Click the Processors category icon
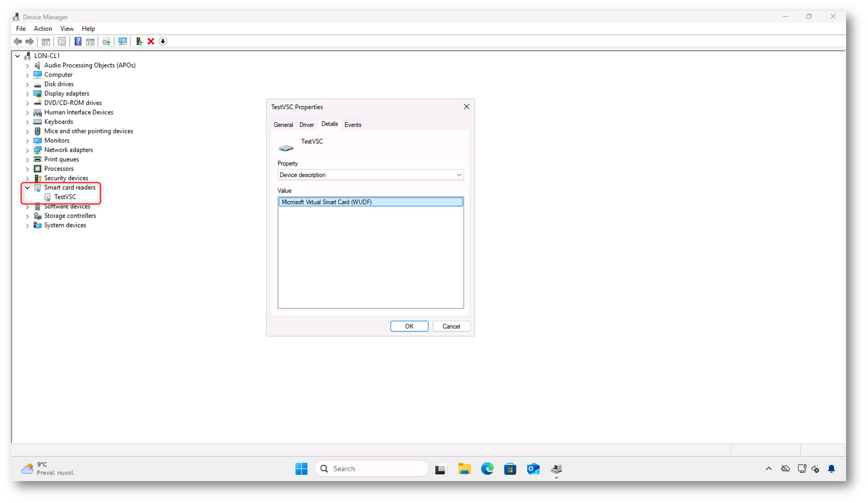This screenshot has height=503, width=868. [x=38, y=169]
